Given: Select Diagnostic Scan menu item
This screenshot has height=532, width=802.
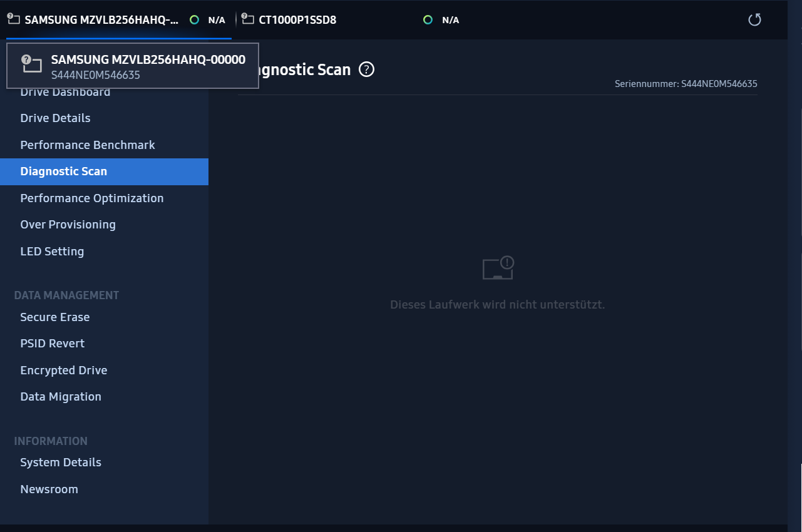Looking at the screenshot, I should (x=104, y=171).
